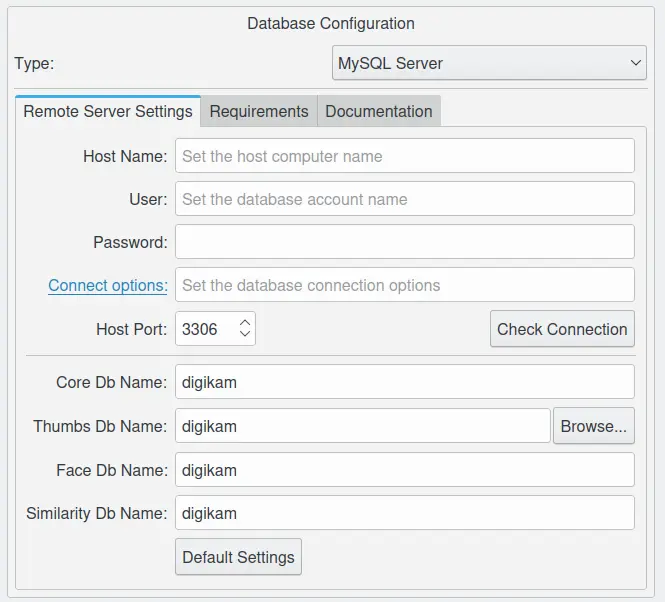Click Browse... next to Thumbs Db Name

pyautogui.click(x=593, y=426)
